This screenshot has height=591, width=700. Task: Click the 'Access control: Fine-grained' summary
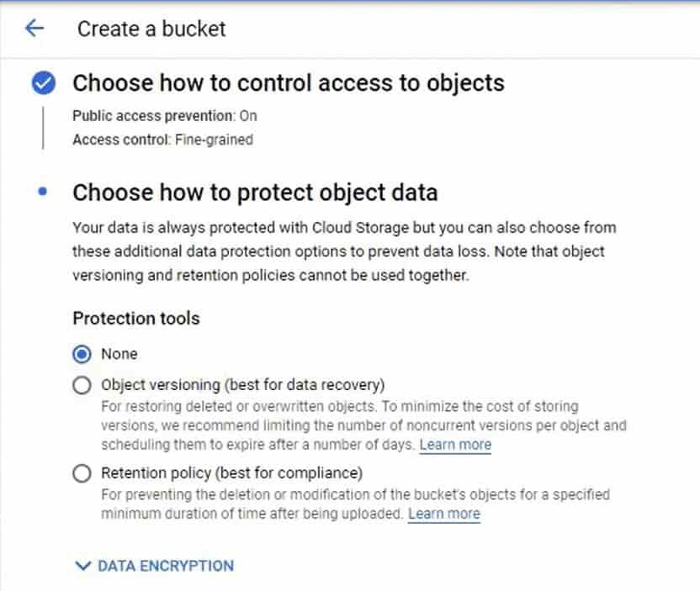pos(162,140)
